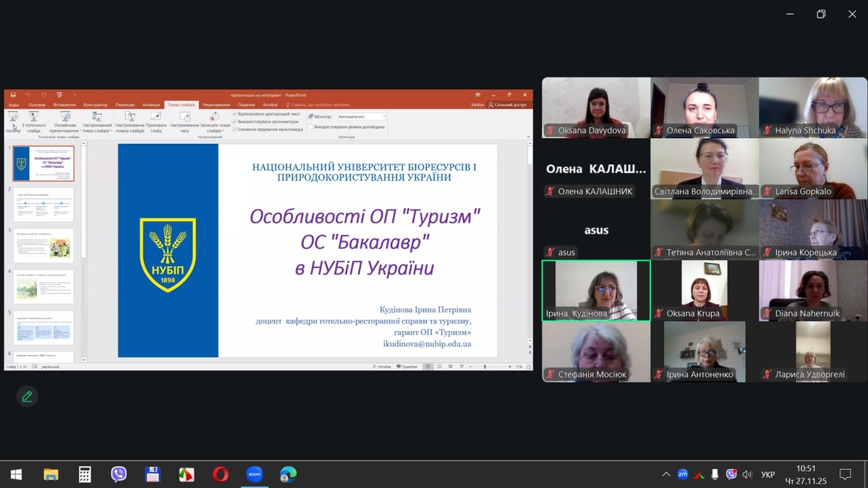Click the green Zoom annotation pencil icon
The image size is (868, 488).
(x=27, y=396)
